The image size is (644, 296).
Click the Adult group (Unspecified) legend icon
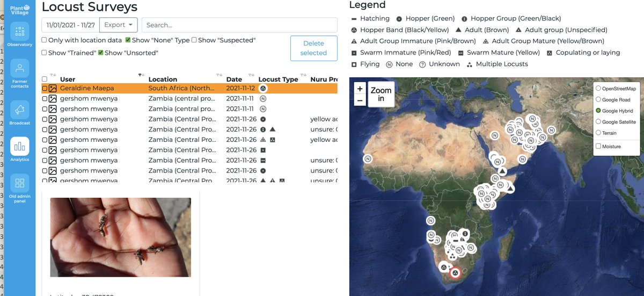pos(518,30)
